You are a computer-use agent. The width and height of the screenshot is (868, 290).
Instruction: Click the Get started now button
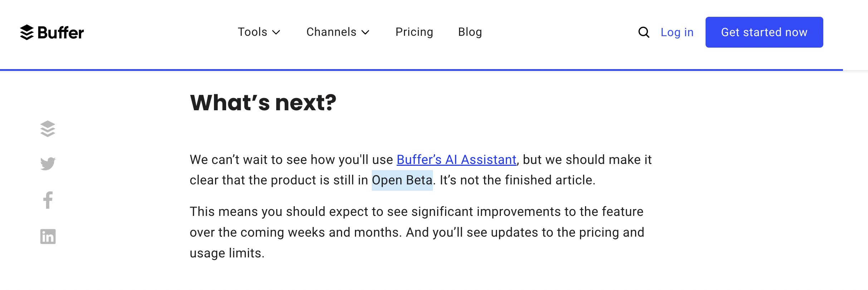pyautogui.click(x=764, y=32)
